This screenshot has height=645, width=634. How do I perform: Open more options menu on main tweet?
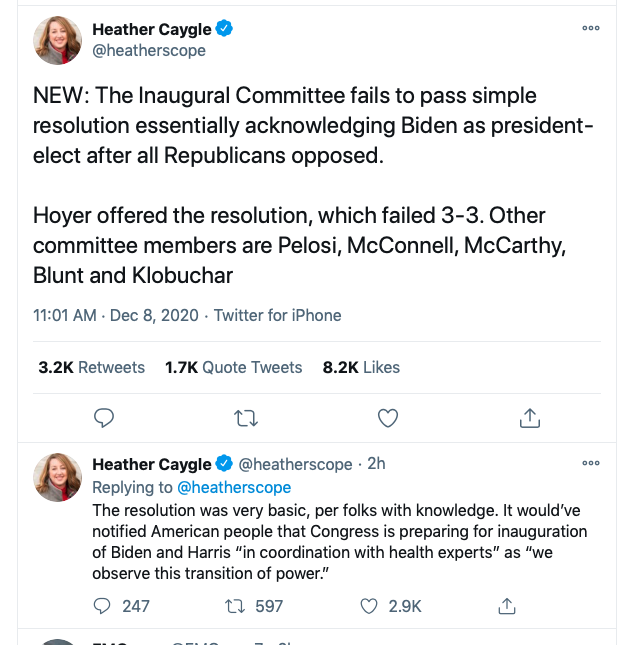point(591,28)
